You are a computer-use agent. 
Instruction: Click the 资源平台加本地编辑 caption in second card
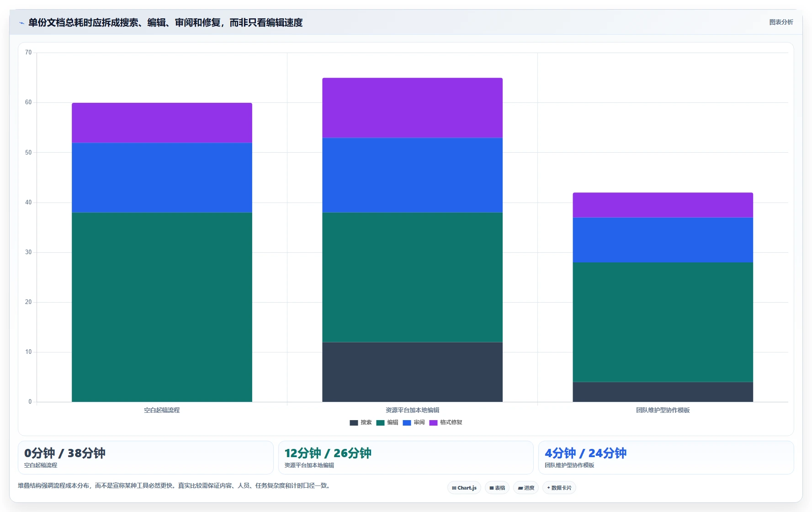[309, 465]
